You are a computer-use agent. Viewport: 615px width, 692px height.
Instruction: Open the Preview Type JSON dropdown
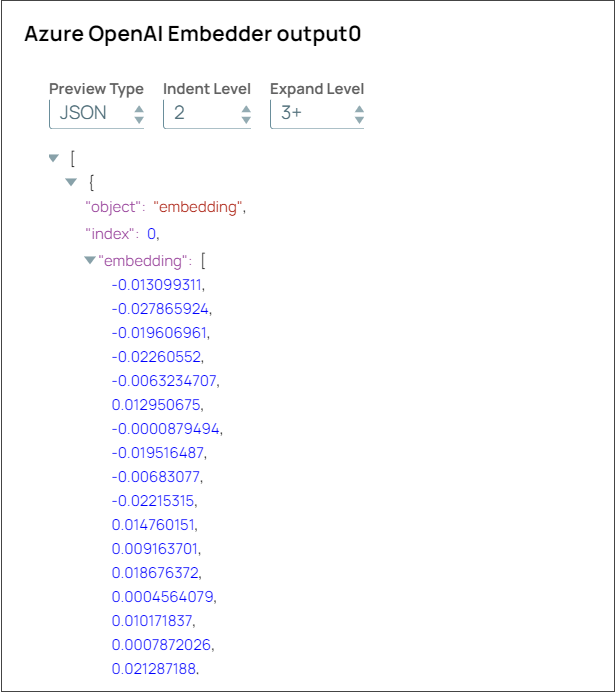[97, 114]
